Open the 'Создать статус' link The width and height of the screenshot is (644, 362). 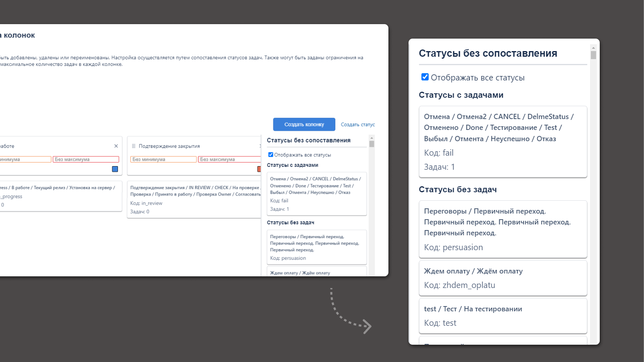click(x=358, y=125)
